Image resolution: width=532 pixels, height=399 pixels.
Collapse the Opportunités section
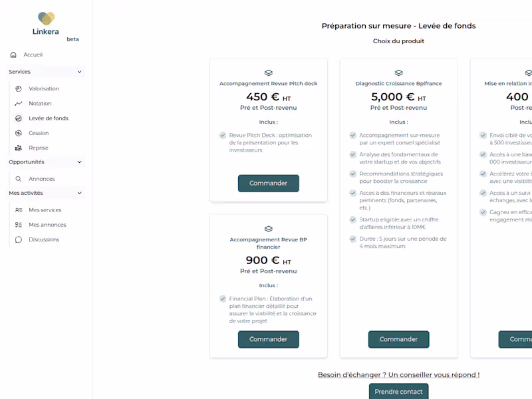[x=80, y=162]
